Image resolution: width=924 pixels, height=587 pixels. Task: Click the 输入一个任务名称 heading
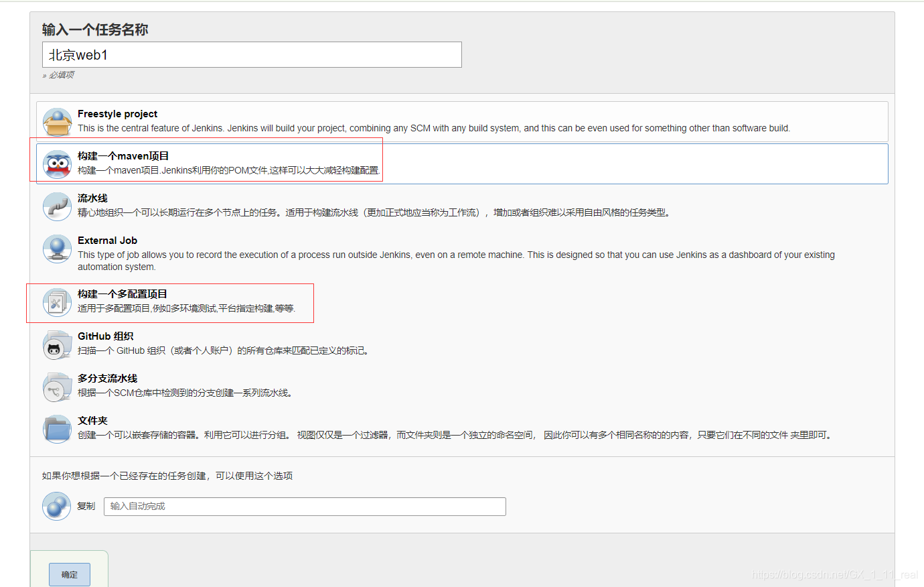tap(95, 29)
